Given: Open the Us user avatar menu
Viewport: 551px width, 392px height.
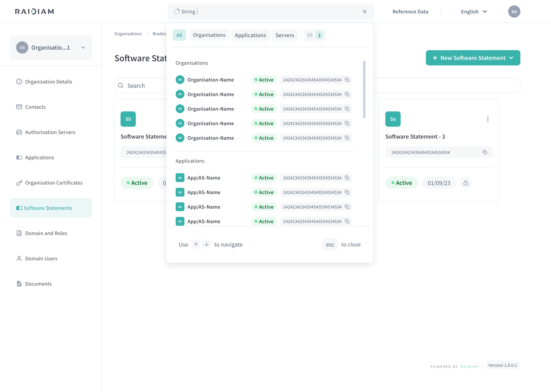Looking at the screenshot, I should 514,12.
